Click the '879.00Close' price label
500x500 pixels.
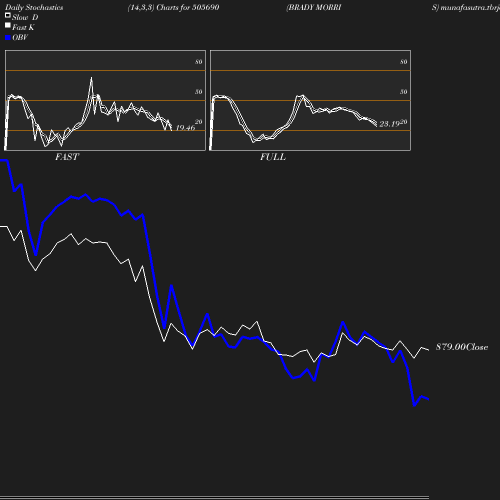[462, 347]
